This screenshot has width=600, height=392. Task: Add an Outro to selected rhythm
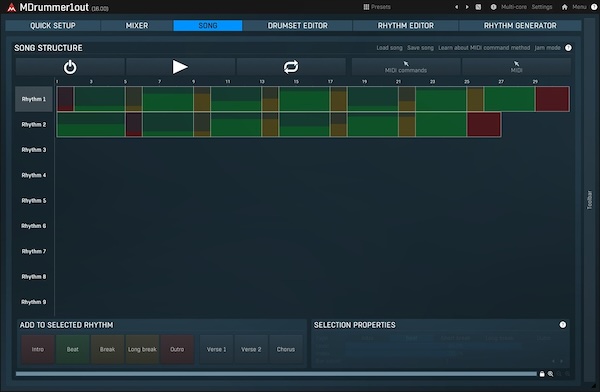click(x=177, y=349)
